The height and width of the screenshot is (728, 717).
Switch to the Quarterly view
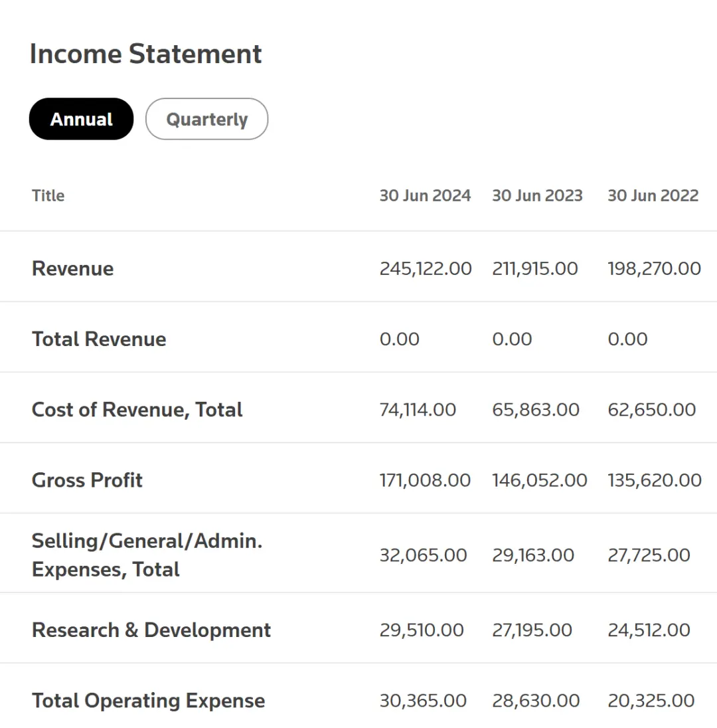click(x=206, y=120)
